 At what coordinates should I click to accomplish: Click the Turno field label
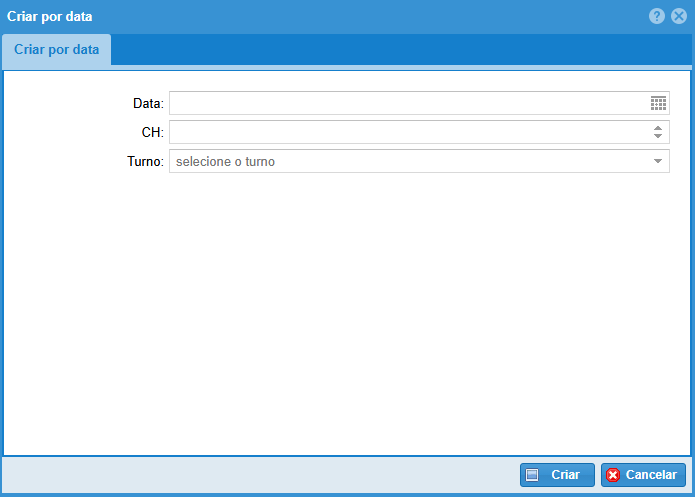coord(145,161)
